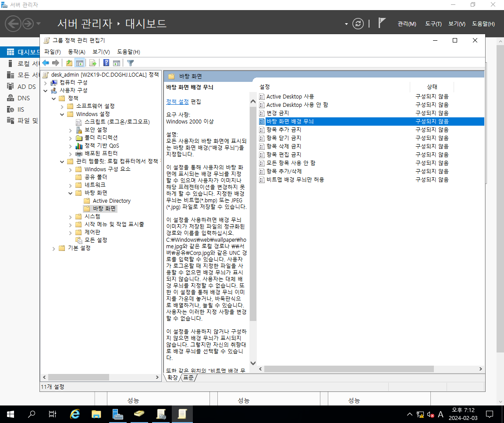Viewport: 504px width, 423px height.
Task: Refresh Server Manager with the circular arrows icon
Action: tap(358, 24)
